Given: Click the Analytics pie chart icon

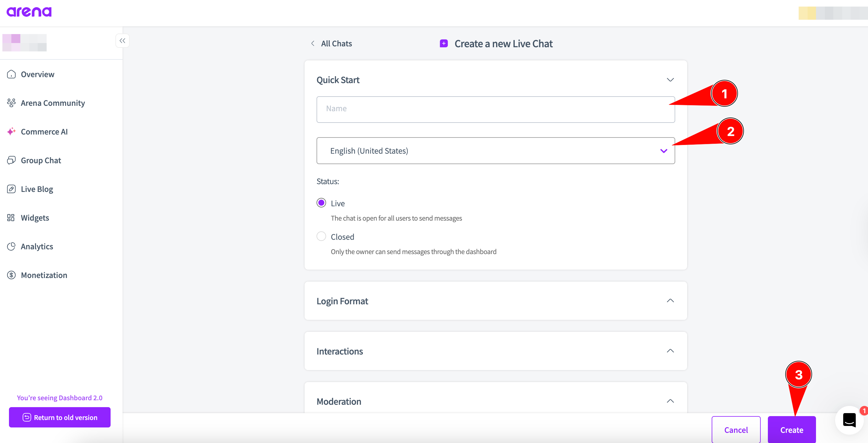Looking at the screenshot, I should (11, 246).
